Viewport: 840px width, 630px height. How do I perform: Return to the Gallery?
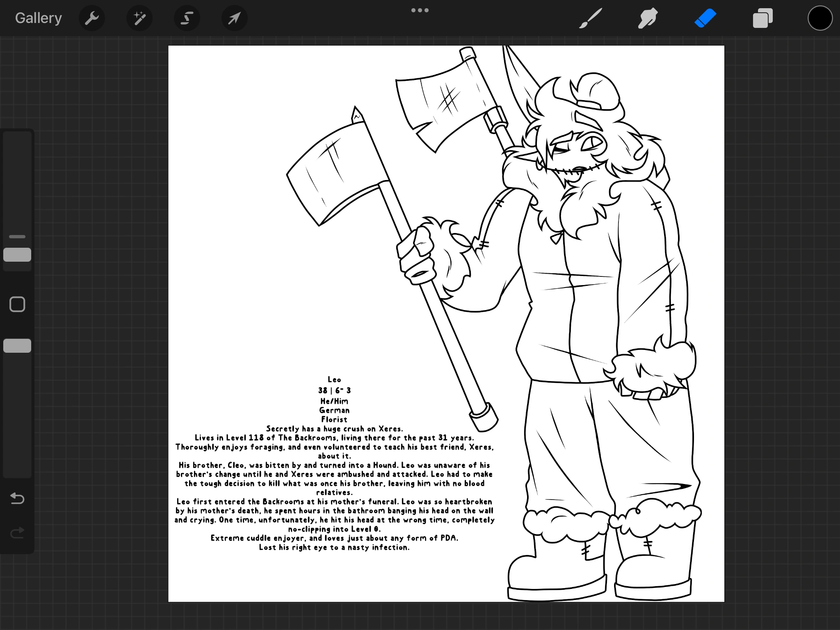[38, 18]
